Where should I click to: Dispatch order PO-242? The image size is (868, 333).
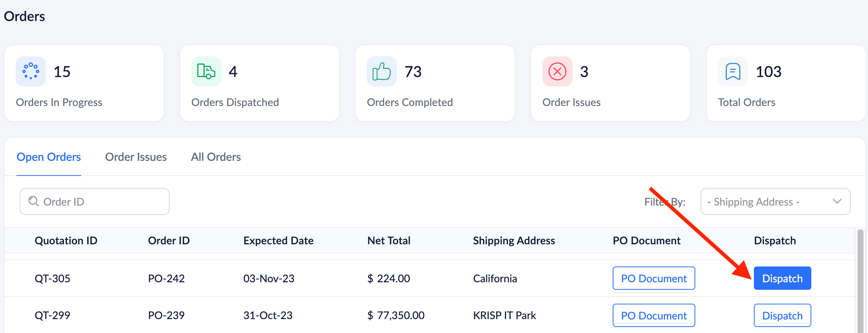pyautogui.click(x=782, y=279)
